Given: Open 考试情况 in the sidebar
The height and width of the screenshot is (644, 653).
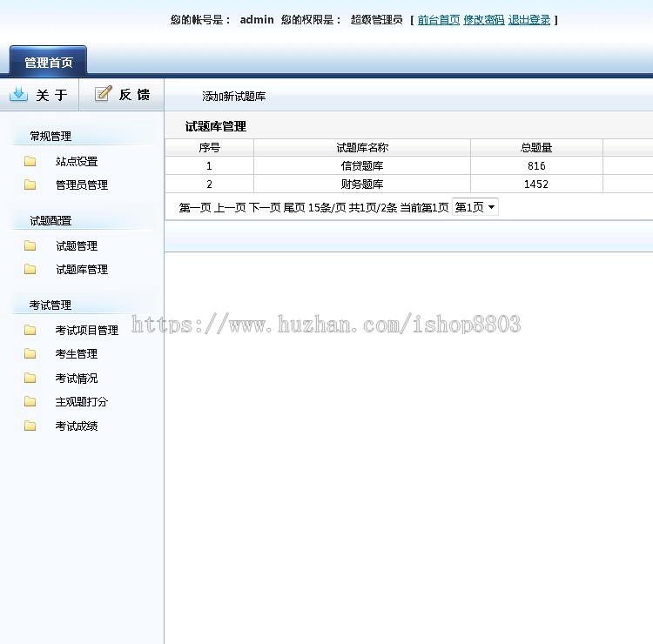Looking at the screenshot, I should (x=77, y=379).
